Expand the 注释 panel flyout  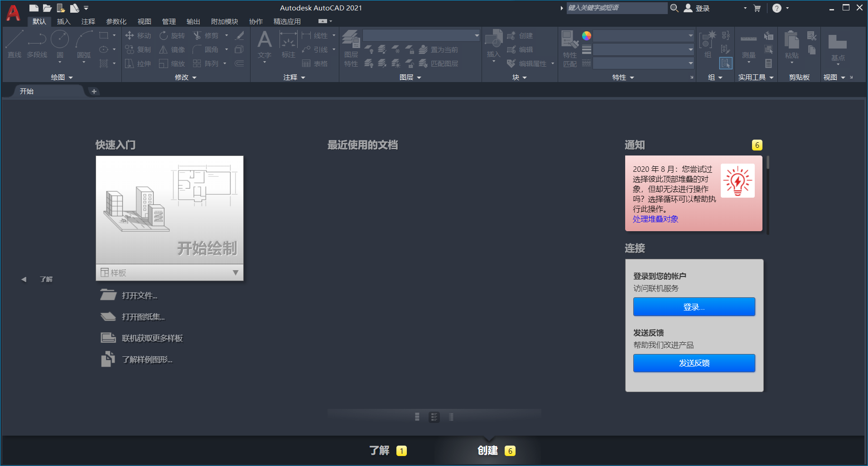coord(294,78)
